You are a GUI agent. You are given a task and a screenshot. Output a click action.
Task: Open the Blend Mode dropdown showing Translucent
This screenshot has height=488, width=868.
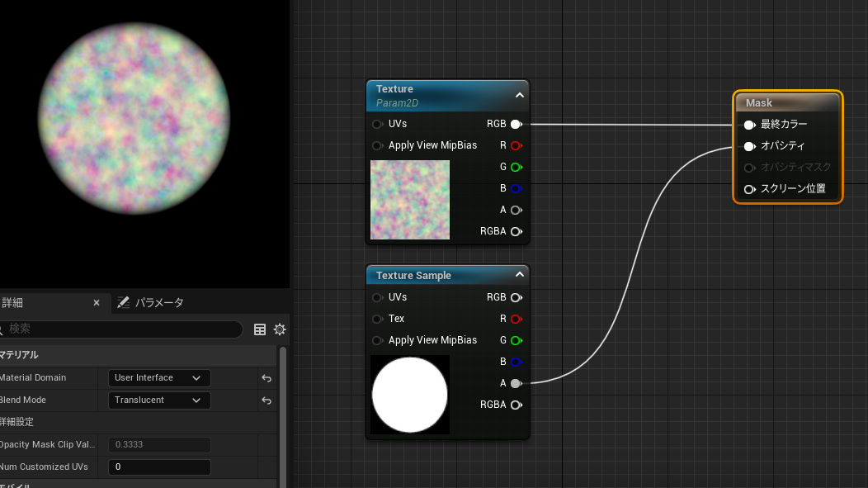click(x=158, y=400)
